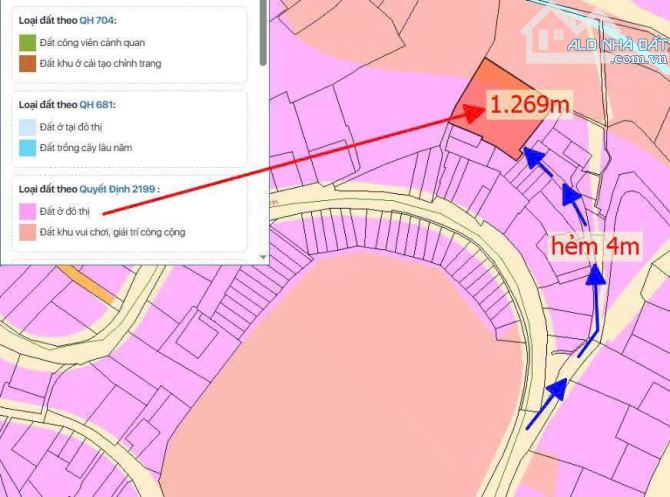
Task: Open the QH 704 planning link
Action: [x=96, y=21]
